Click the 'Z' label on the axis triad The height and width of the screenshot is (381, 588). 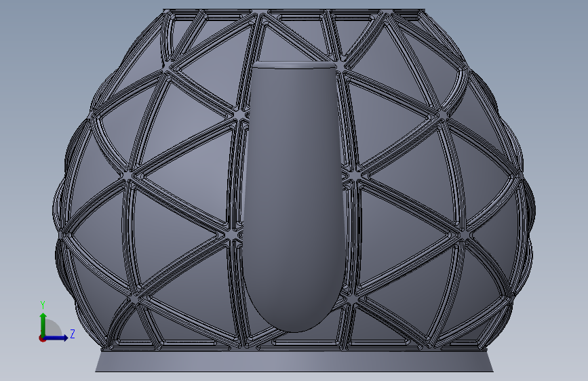[x=73, y=334]
